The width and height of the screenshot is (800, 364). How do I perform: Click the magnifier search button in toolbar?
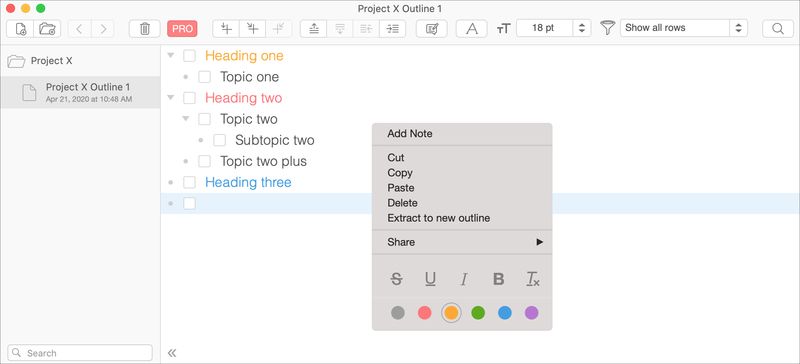[x=778, y=29]
